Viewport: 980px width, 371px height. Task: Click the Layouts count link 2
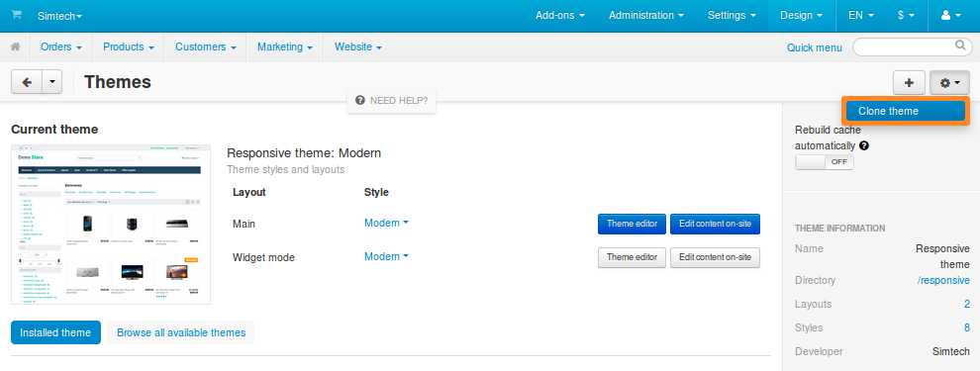967,304
